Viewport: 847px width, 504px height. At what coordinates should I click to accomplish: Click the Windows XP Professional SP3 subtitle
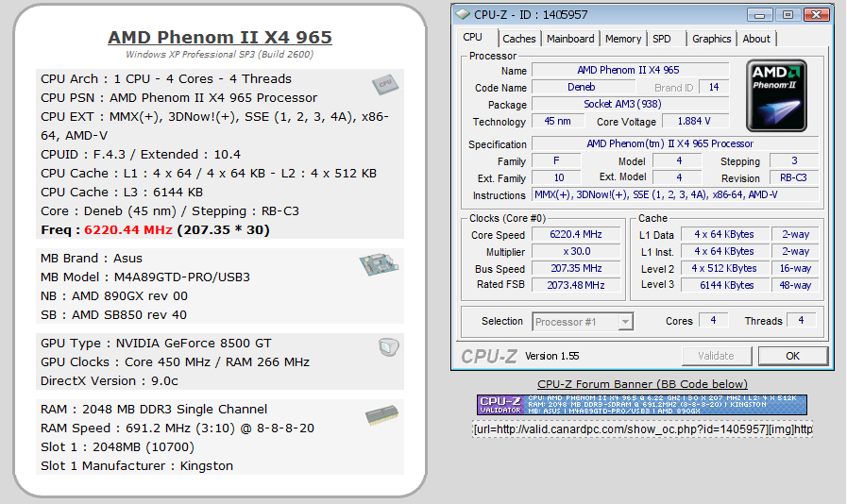coord(219,54)
